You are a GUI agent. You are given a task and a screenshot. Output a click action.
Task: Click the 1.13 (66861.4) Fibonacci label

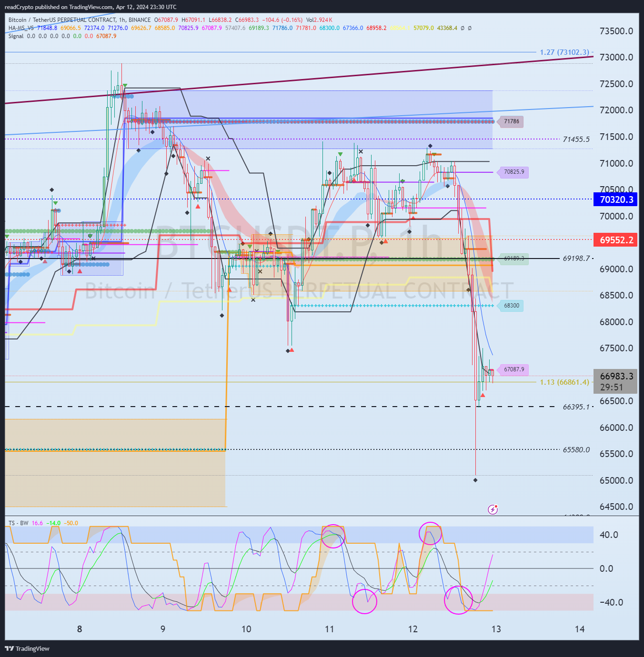point(564,382)
